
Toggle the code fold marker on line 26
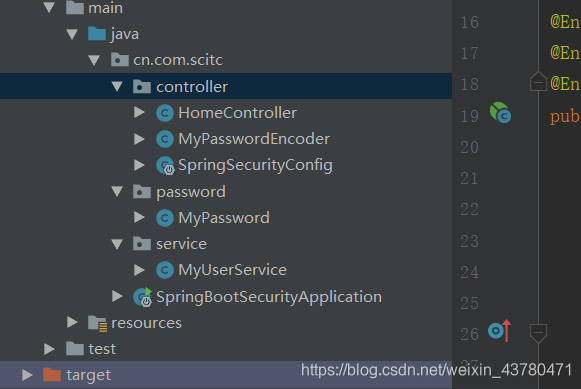click(x=538, y=333)
